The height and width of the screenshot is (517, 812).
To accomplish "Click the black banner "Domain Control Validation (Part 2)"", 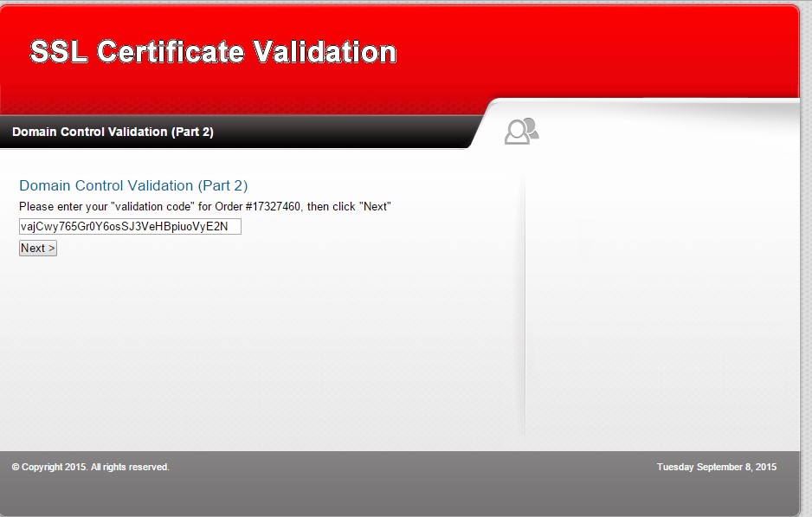I will tap(113, 132).
